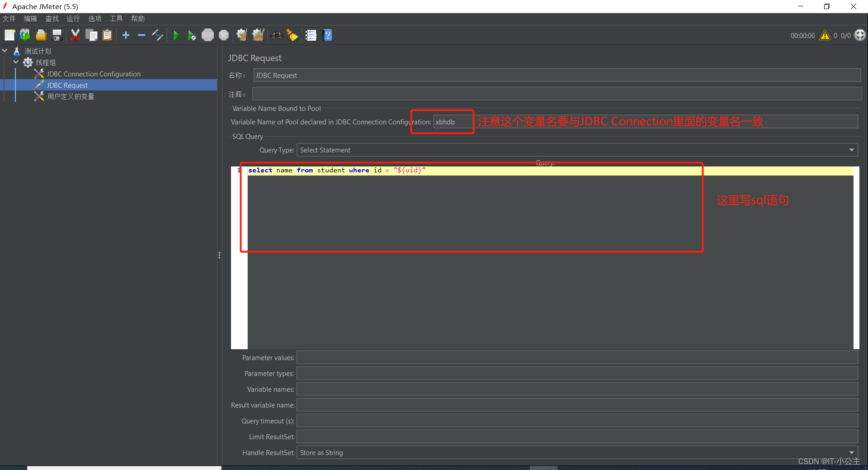
Task: Open the Templates icon in toolbar
Action: point(25,35)
